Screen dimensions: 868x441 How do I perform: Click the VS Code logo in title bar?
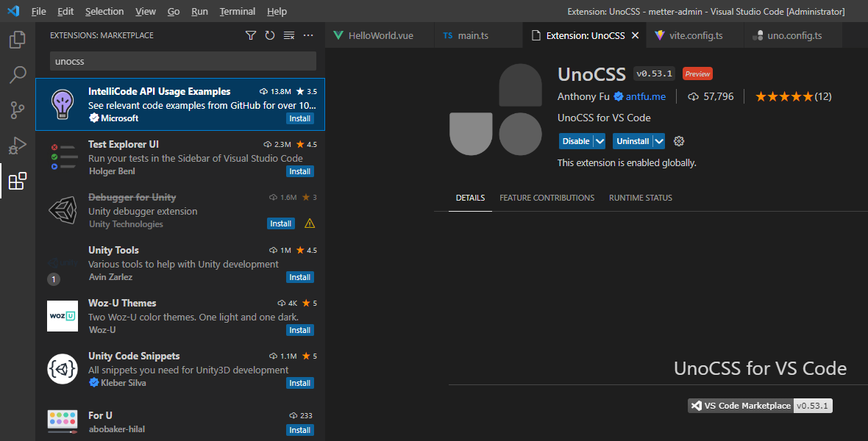pyautogui.click(x=13, y=11)
